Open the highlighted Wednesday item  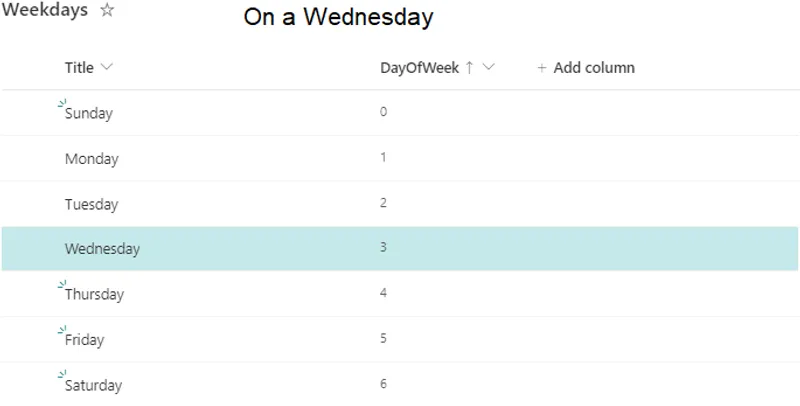click(x=102, y=249)
